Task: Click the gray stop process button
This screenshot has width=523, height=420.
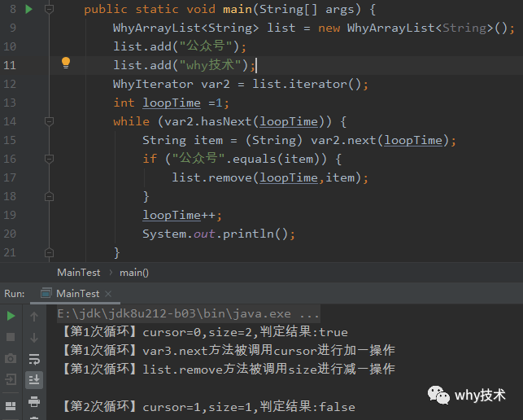Action: pos(11,336)
